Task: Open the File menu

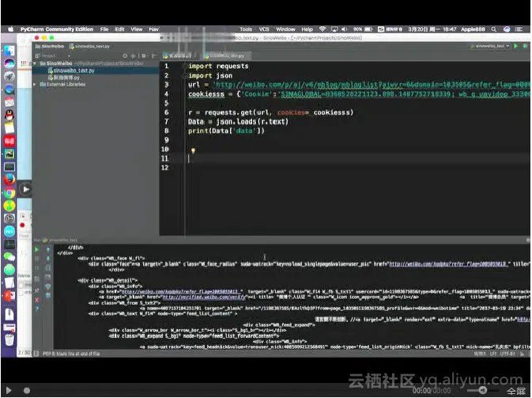Action: pyautogui.click(x=104, y=29)
